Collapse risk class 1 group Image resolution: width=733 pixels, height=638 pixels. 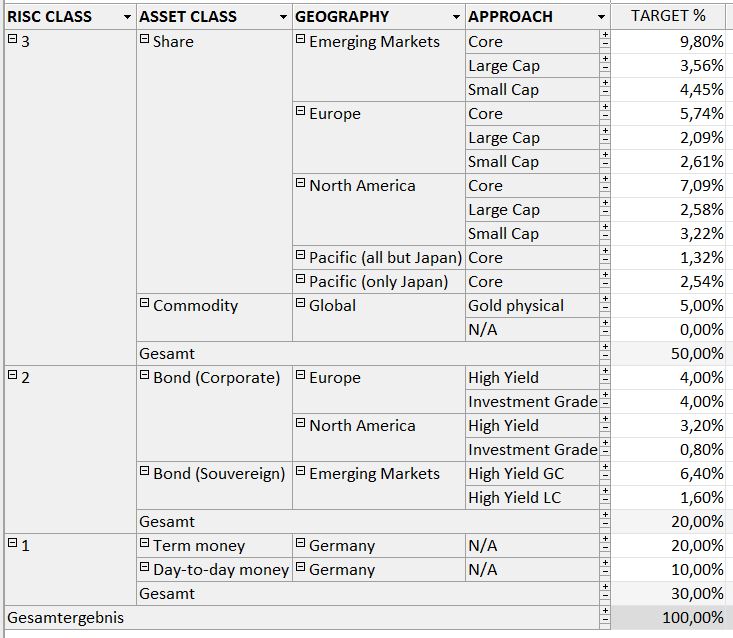[12, 544]
